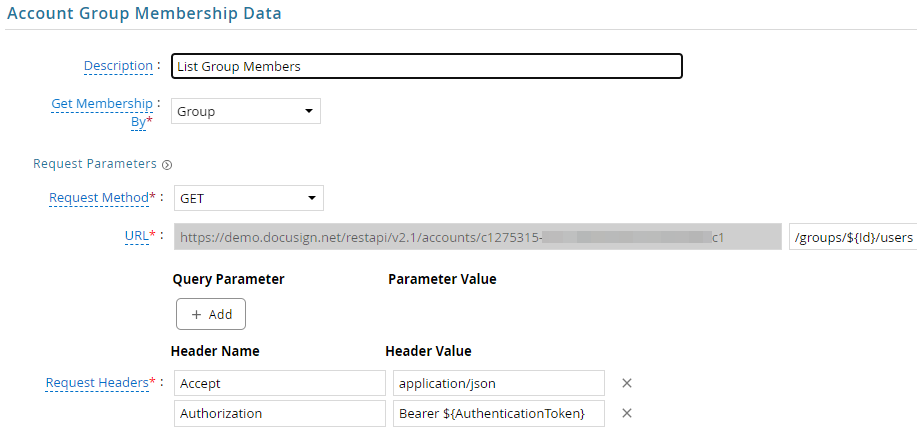
Task: Select the Header Value column heading
Action: 428,351
